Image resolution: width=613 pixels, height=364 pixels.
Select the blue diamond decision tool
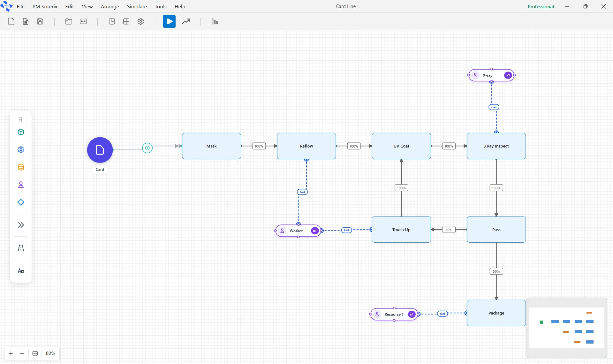point(21,202)
